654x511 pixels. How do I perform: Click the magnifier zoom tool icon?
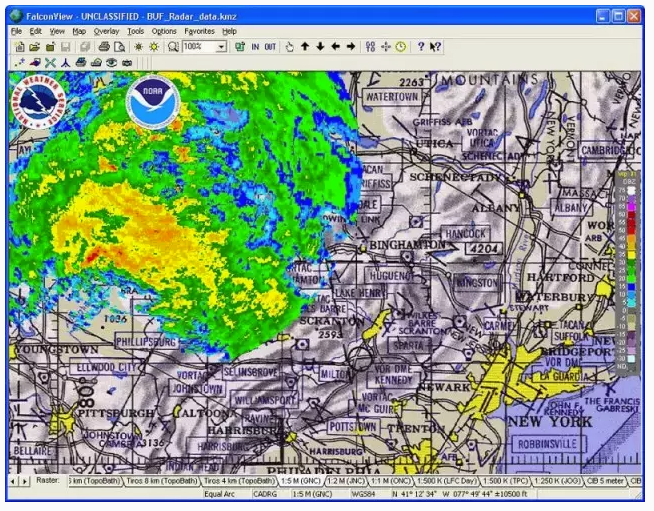[x=173, y=47]
